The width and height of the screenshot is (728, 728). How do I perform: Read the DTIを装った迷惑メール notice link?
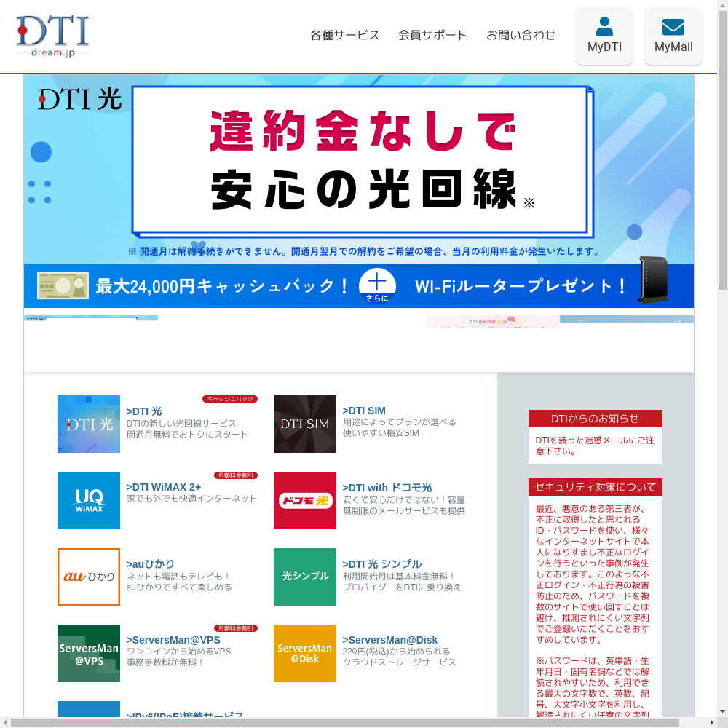(x=595, y=446)
